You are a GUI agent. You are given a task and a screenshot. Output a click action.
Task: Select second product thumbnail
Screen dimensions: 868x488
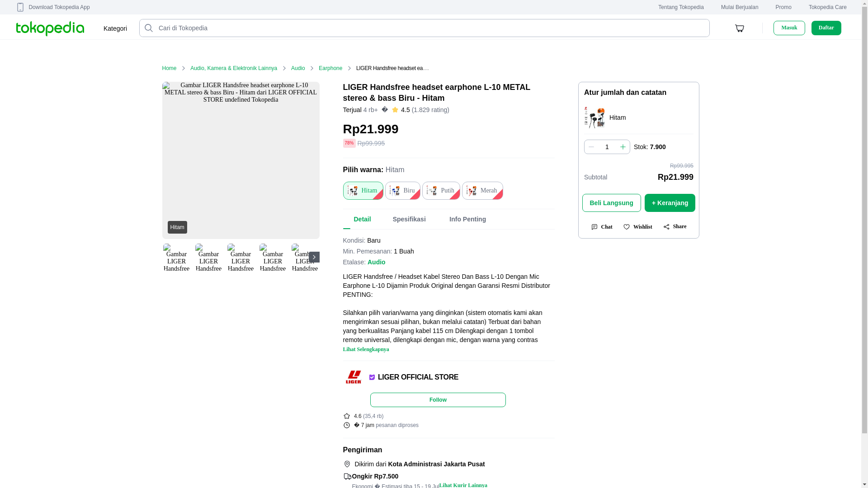pyautogui.click(x=208, y=258)
